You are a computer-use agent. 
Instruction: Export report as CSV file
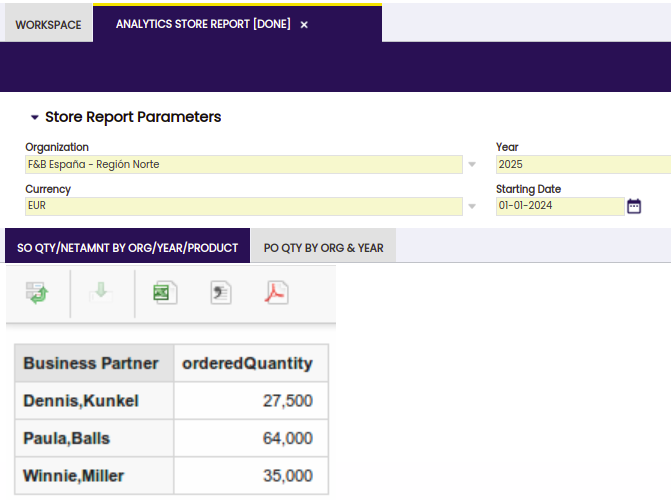(x=221, y=293)
